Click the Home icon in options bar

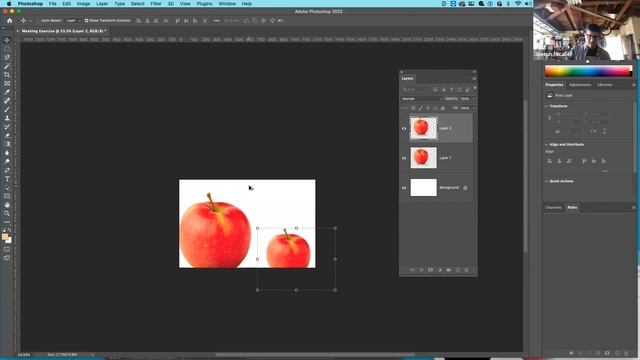(10, 20)
